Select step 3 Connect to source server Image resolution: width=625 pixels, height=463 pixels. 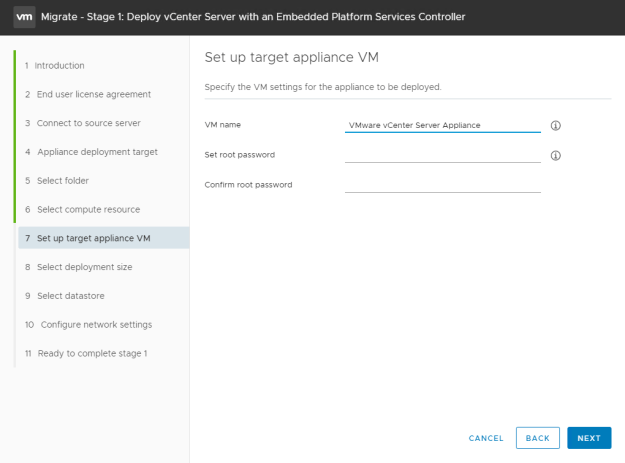83,123
